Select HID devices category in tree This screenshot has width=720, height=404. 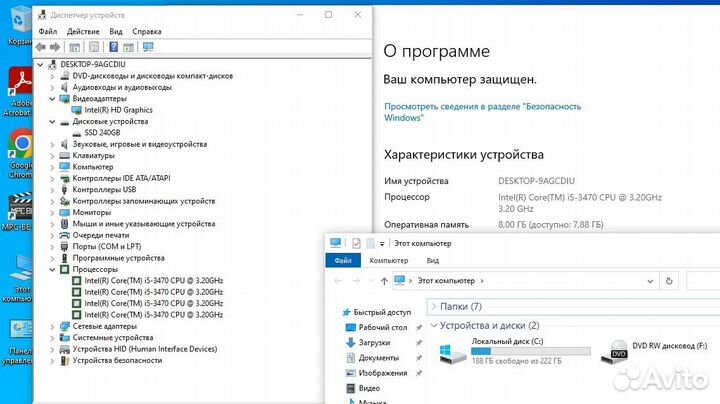tap(145, 349)
